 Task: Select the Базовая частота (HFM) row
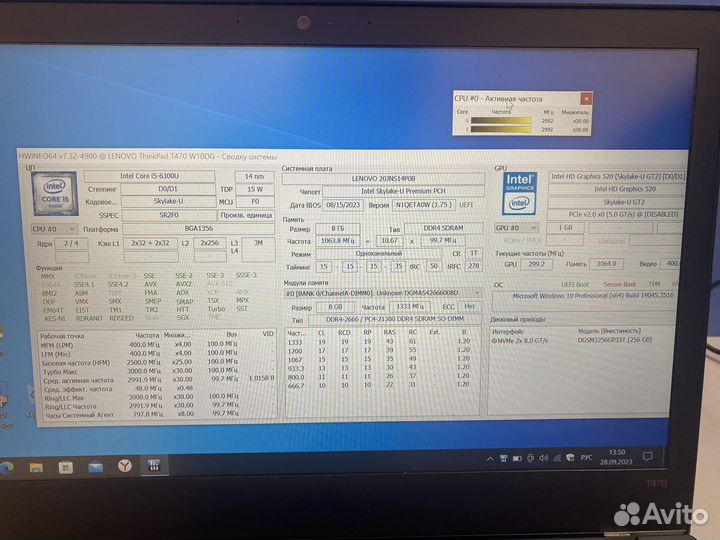click(x=157, y=363)
